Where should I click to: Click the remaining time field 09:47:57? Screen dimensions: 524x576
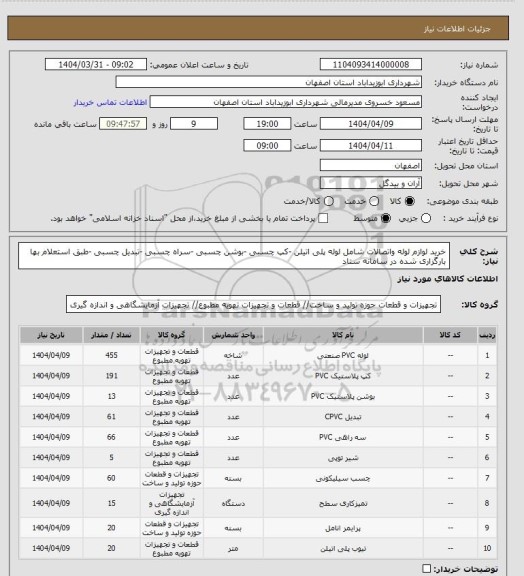[123, 124]
